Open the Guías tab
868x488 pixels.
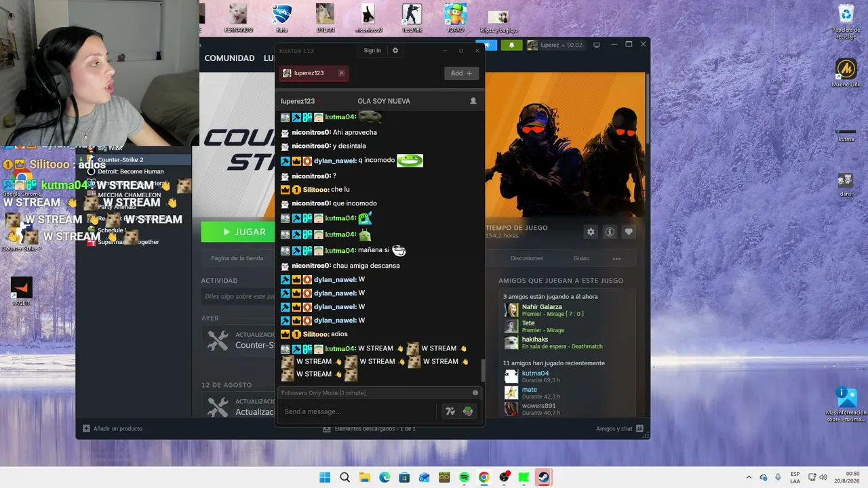point(581,258)
